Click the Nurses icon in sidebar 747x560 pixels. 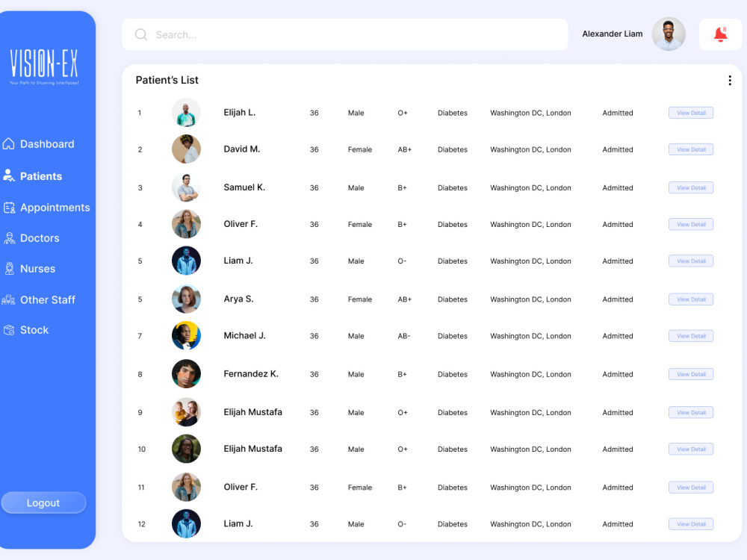(9, 269)
